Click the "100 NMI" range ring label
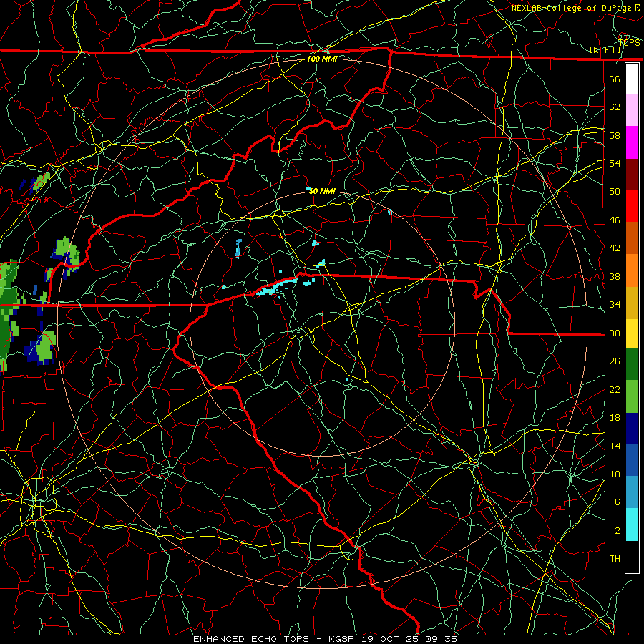This screenshot has height=644, width=644. pos(322,59)
